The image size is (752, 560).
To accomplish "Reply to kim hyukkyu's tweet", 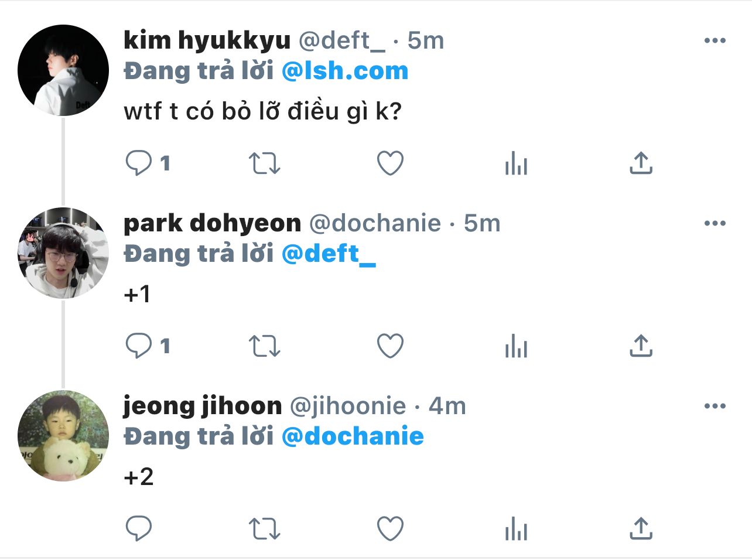I will coord(139,163).
